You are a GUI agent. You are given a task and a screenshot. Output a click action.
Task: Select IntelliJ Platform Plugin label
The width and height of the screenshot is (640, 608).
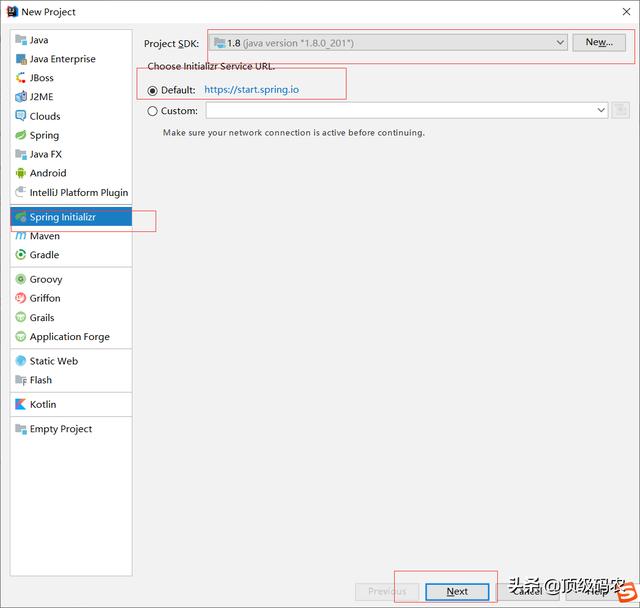[79, 192]
